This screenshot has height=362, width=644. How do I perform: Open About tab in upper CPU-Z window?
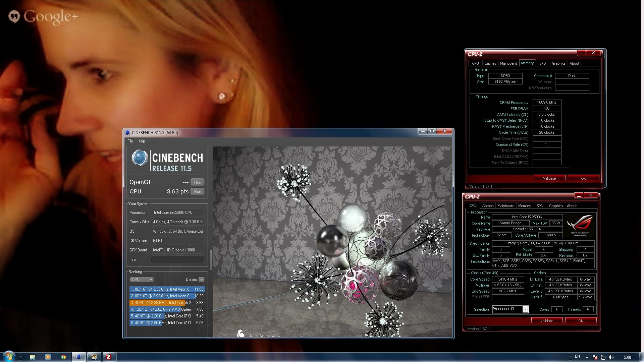[x=574, y=63]
